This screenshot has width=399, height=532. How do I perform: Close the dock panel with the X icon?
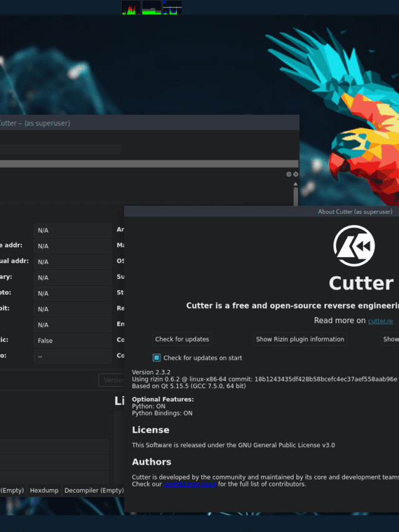click(x=296, y=174)
